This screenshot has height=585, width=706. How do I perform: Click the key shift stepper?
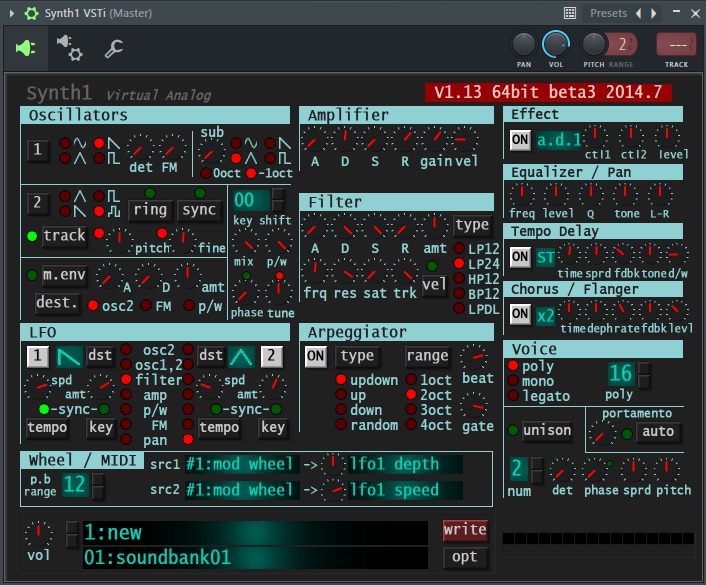pos(278,200)
